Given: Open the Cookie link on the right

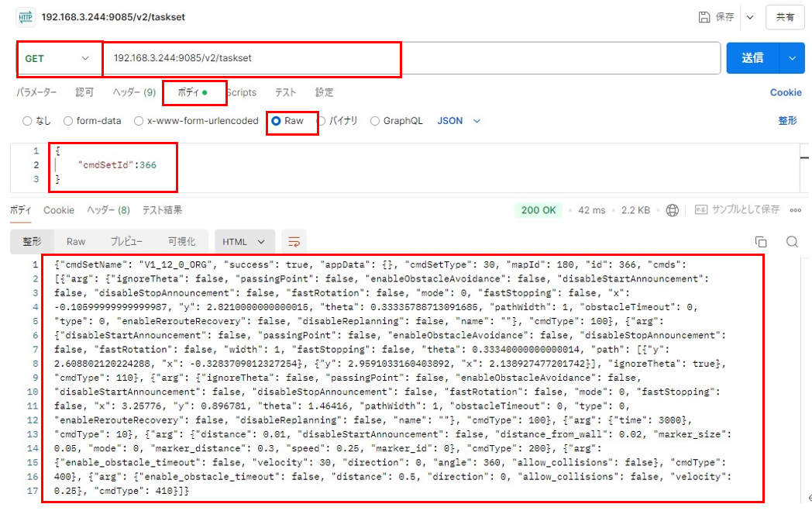Looking at the screenshot, I should pyautogui.click(x=786, y=92).
